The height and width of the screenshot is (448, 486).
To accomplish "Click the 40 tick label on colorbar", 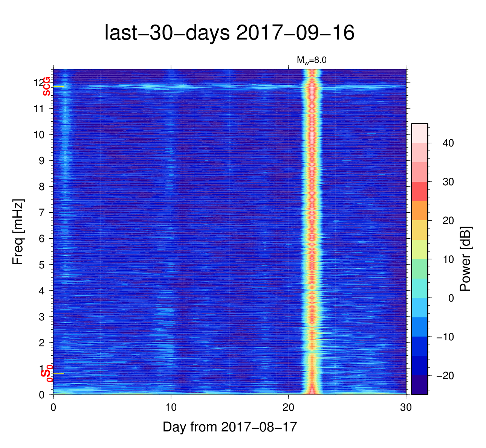I will tap(448, 143).
